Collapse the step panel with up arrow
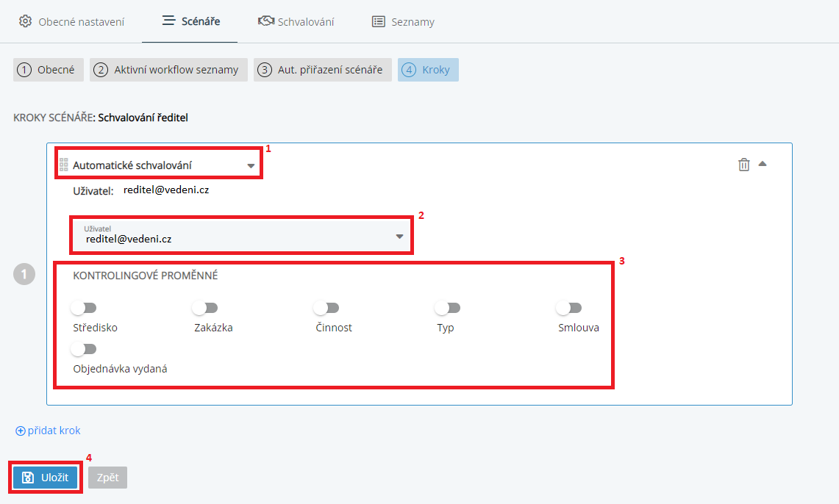 coord(763,164)
